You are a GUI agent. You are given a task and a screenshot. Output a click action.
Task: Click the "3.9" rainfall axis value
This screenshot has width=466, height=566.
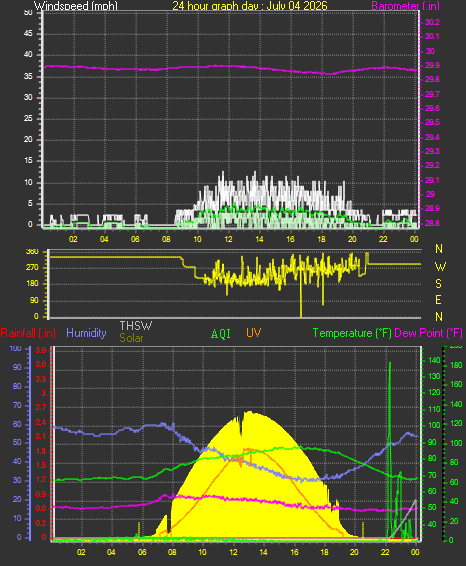41,350
